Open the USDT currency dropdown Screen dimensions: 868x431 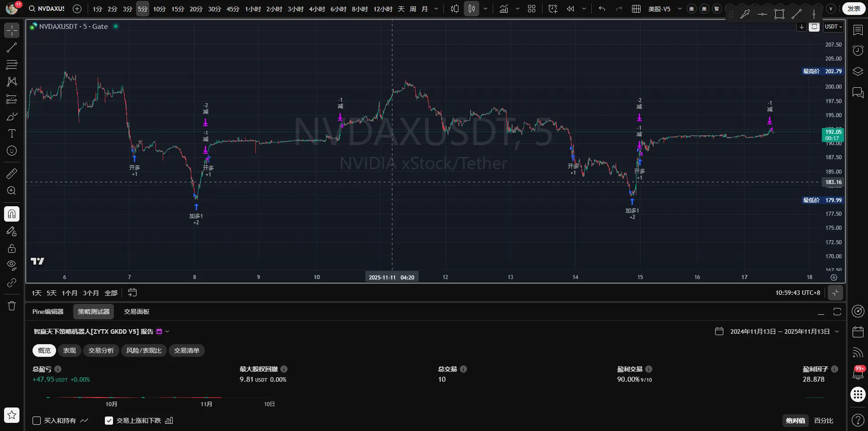click(x=833, y=27)
